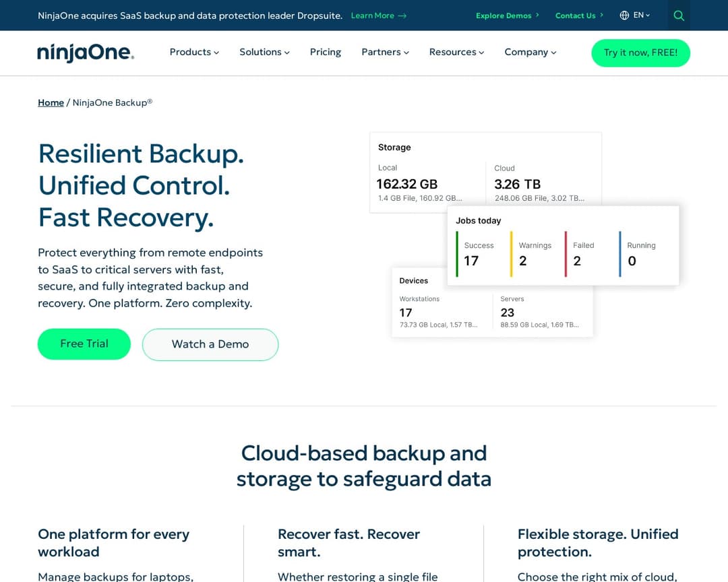This screenshot has height=582, width=728.
Task: Click Try it now, FREE! button
Action: (x=640, y=53)
